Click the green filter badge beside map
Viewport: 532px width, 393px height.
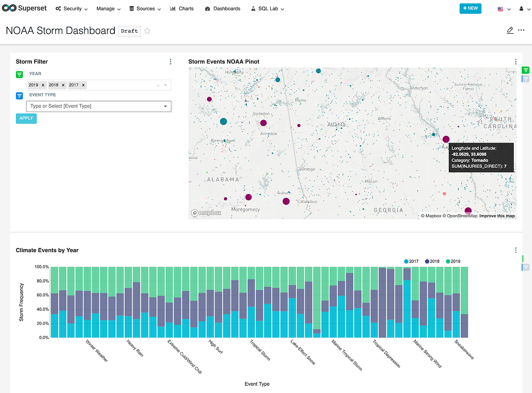526,70
